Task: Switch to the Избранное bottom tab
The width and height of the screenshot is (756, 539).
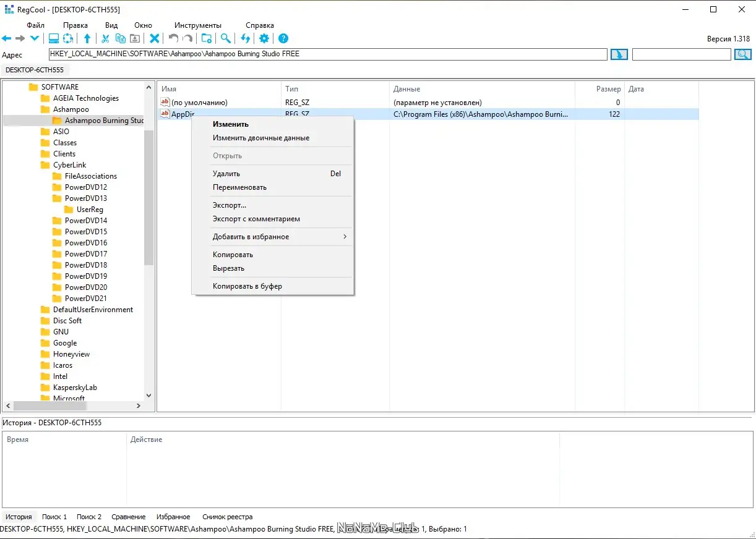Action: [173, 517]
